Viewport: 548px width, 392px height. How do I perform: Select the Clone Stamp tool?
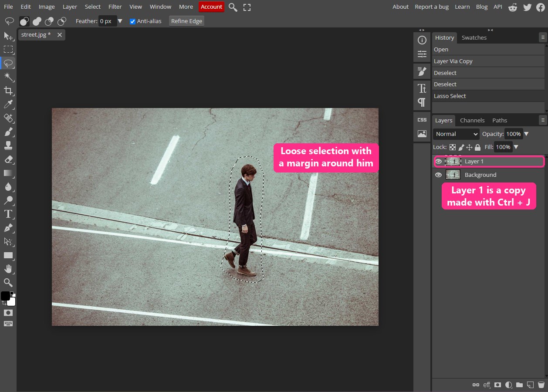pos(8,145)
